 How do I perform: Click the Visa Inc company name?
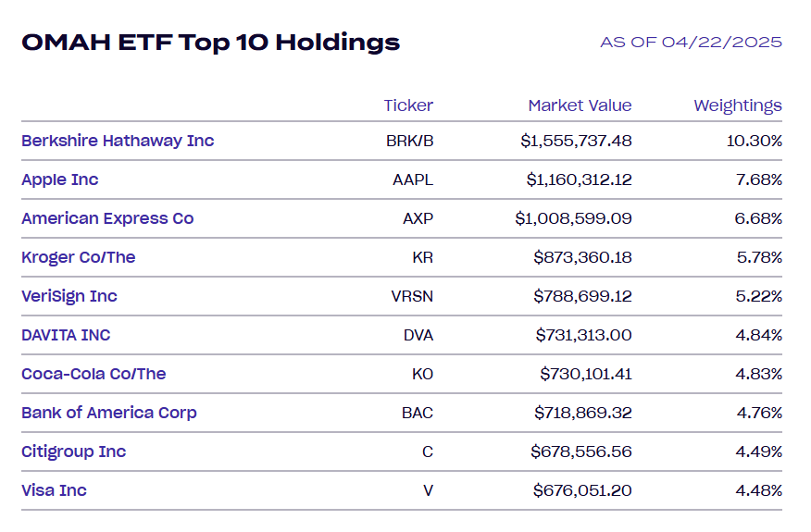(54, 490)
